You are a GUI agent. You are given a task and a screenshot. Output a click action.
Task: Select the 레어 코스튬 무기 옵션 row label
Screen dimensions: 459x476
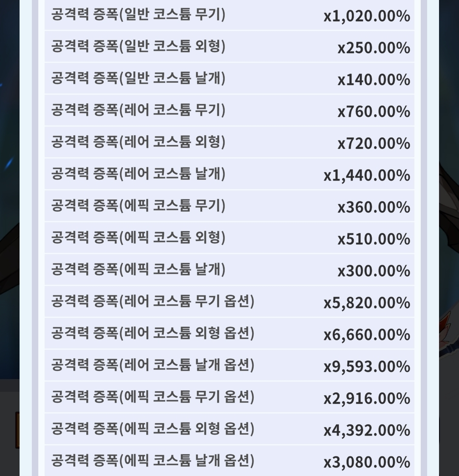tap(153, 301)
